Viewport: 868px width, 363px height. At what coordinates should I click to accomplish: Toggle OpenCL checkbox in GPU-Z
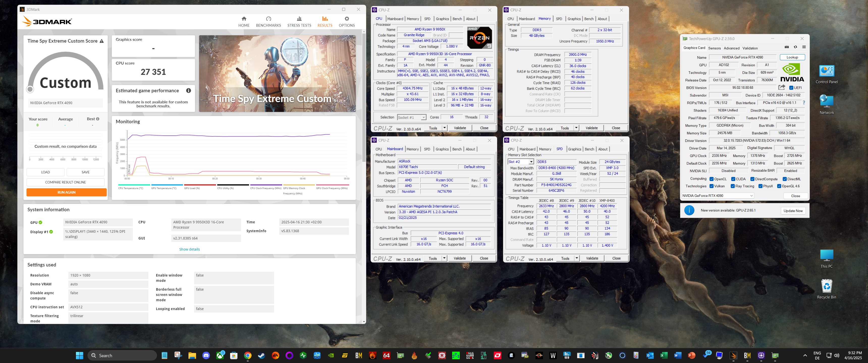point(711,179)
